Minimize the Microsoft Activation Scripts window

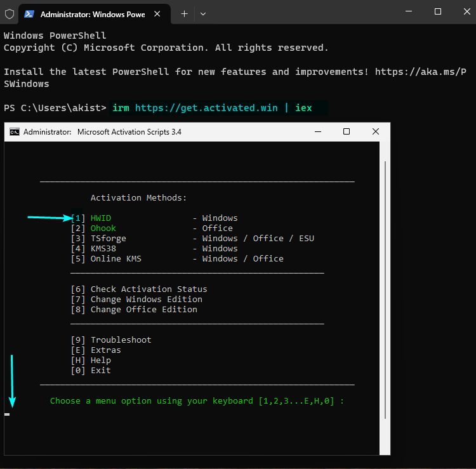[318, 132]
